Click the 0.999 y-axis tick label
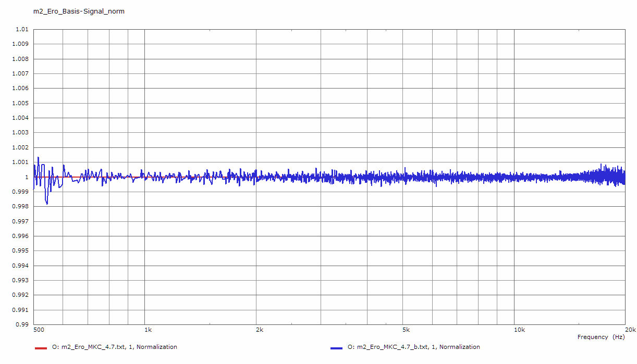The image size is (637, 364). coord(20,192)
